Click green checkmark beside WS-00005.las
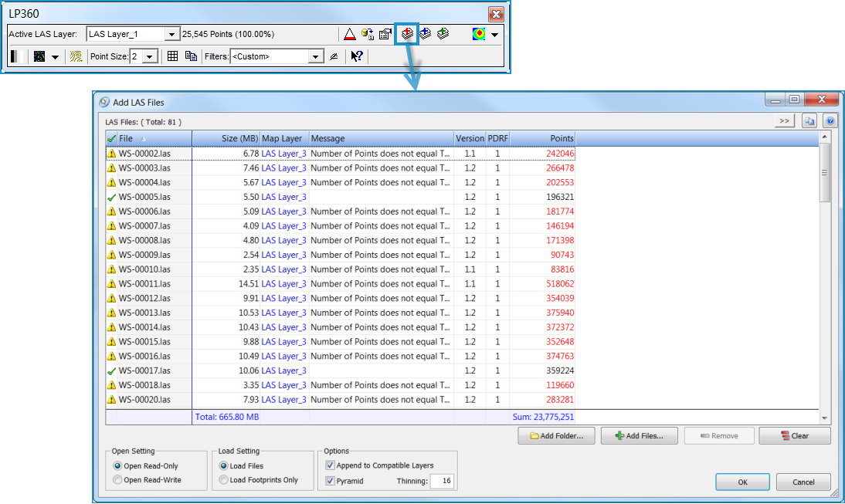This screenshot has height=504, width=845. (x=111, y=197)
